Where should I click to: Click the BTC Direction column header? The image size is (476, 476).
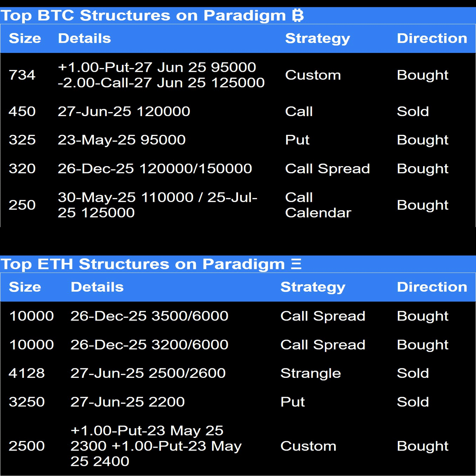[432, 39]
